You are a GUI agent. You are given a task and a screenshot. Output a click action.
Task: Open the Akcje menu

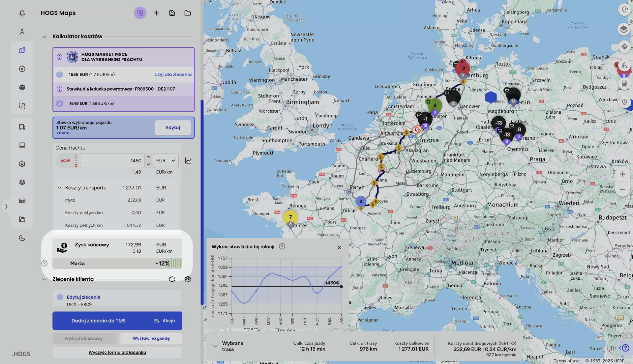point(164,321)
